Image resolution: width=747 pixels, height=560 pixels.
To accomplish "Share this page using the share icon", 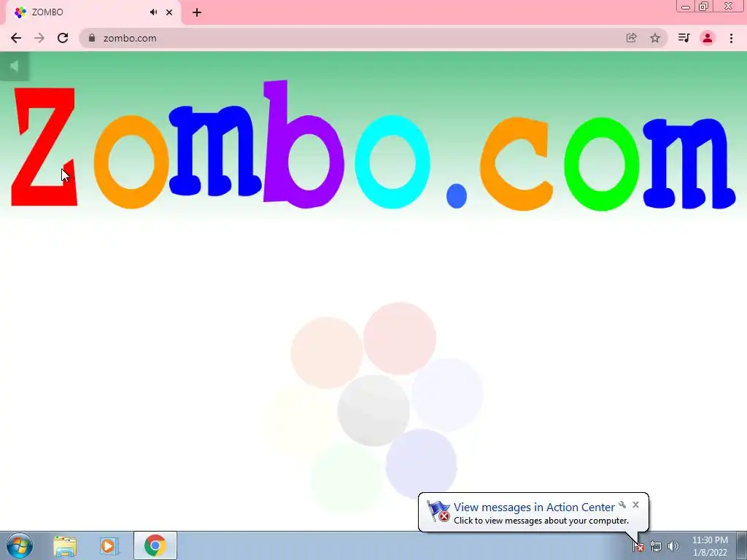I will (x=631, y=38).
